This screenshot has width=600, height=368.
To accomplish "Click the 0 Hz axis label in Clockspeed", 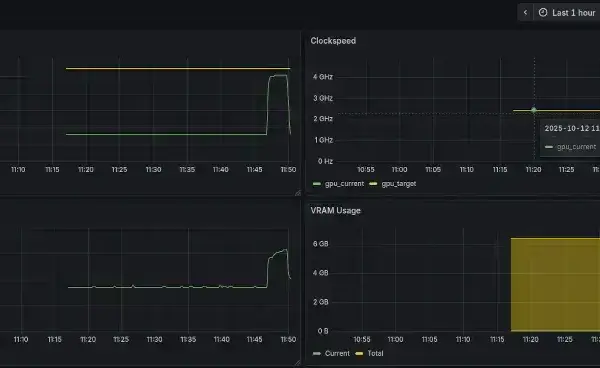I will (x=325, y=161).
